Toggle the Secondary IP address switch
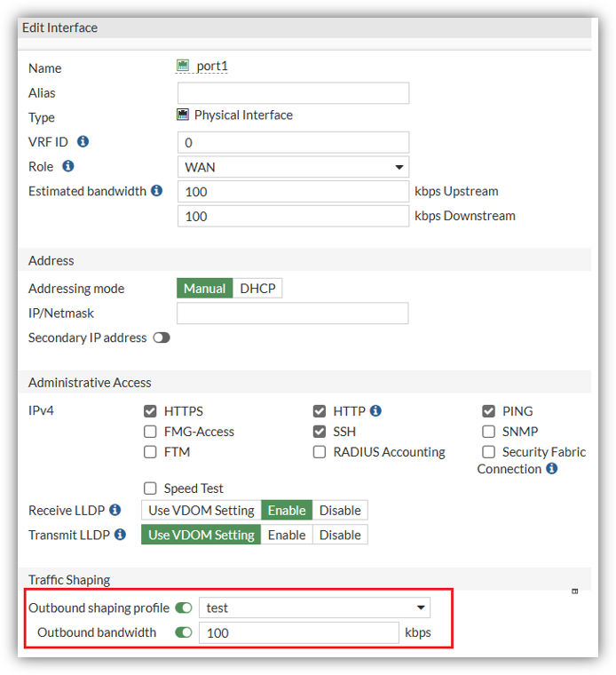The image size is (616, 675). point(162,337)
